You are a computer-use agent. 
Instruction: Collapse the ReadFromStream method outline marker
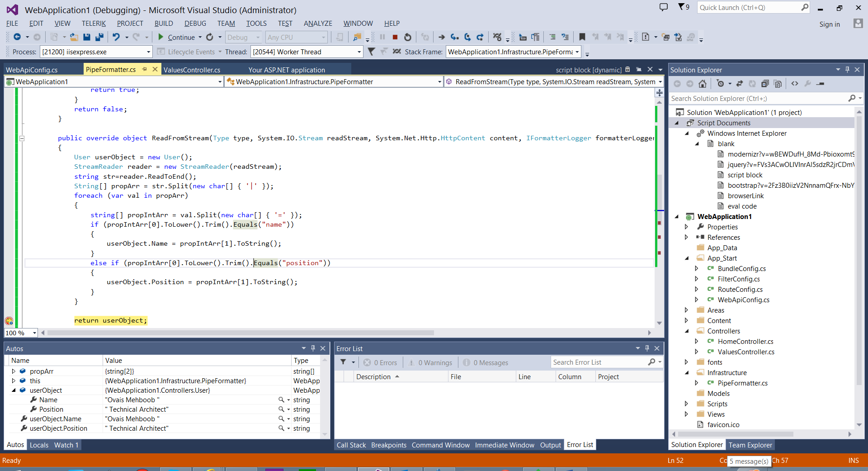[22, 138]
